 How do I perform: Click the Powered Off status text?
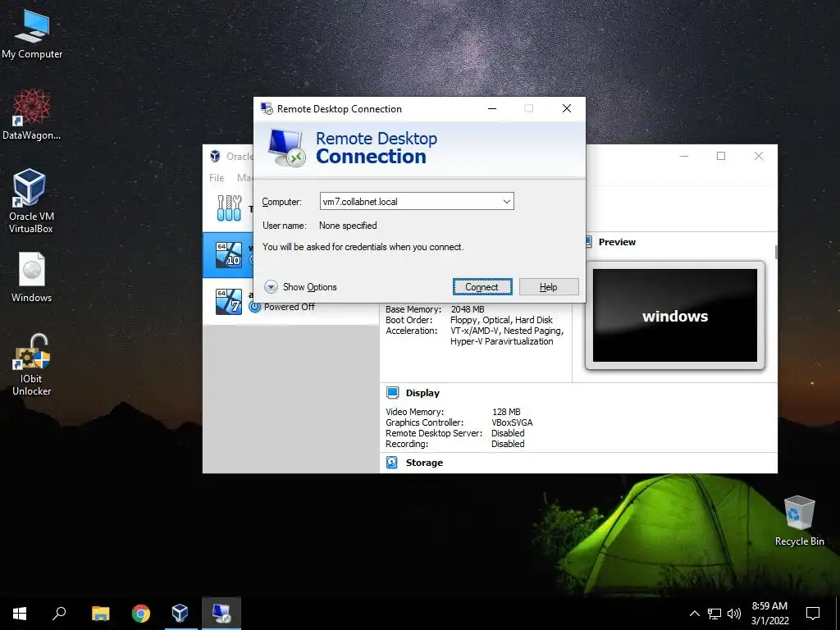click(x=290, y=307)
